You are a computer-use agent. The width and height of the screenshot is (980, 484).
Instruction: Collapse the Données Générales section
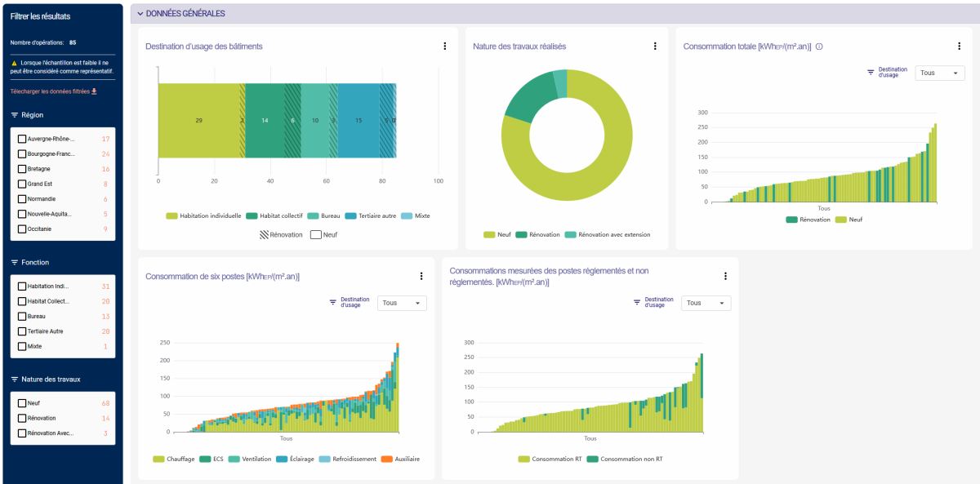click(x=140, y=14)
